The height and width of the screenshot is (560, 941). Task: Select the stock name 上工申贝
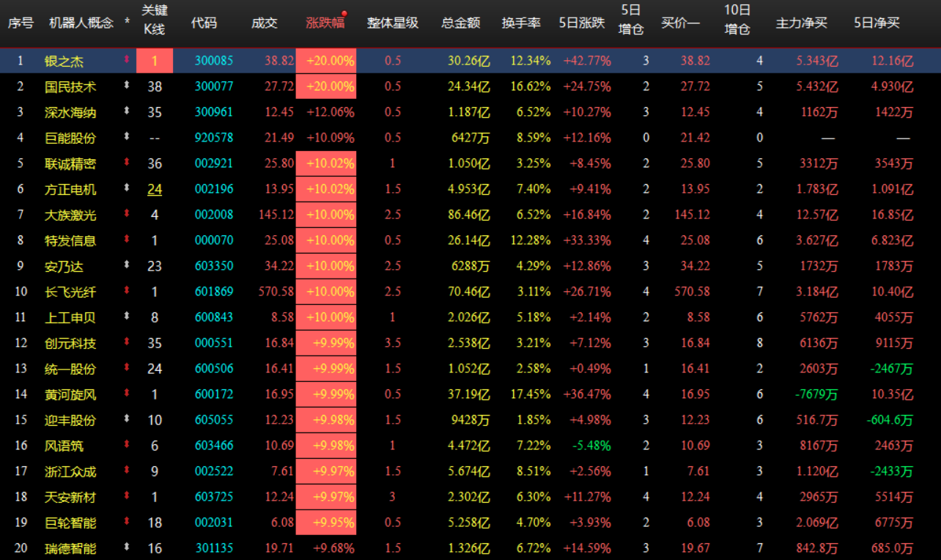click(70, 317)
